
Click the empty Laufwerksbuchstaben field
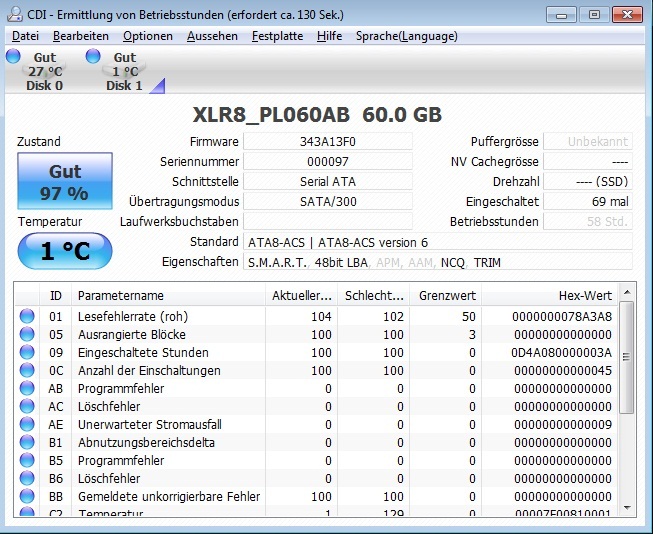pyautogui.click(x=328, y=222)
